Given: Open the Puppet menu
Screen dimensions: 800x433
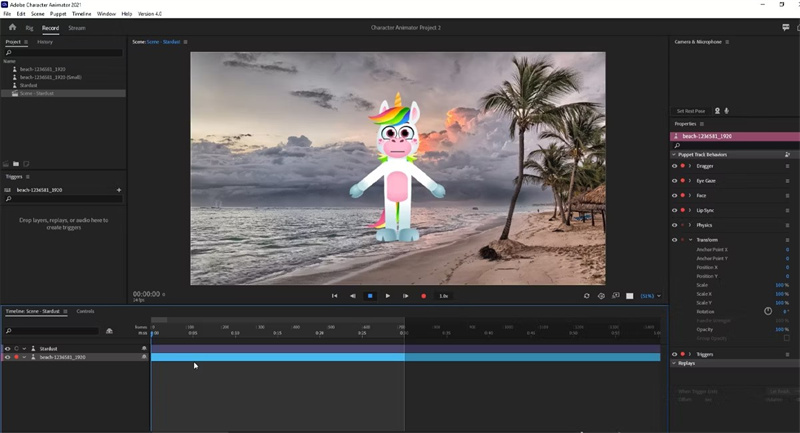Looking at the screenshot, I should (x=59, y=14).
